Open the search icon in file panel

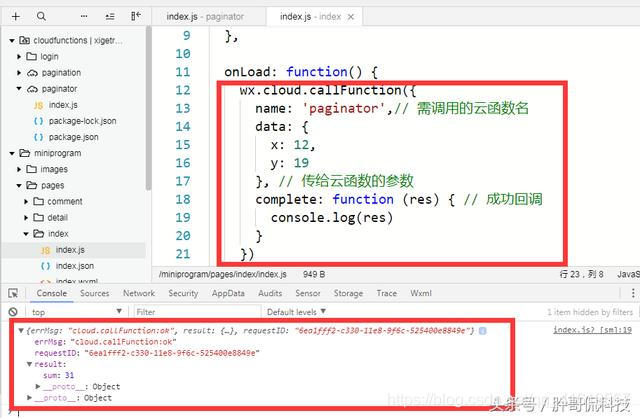41,16
